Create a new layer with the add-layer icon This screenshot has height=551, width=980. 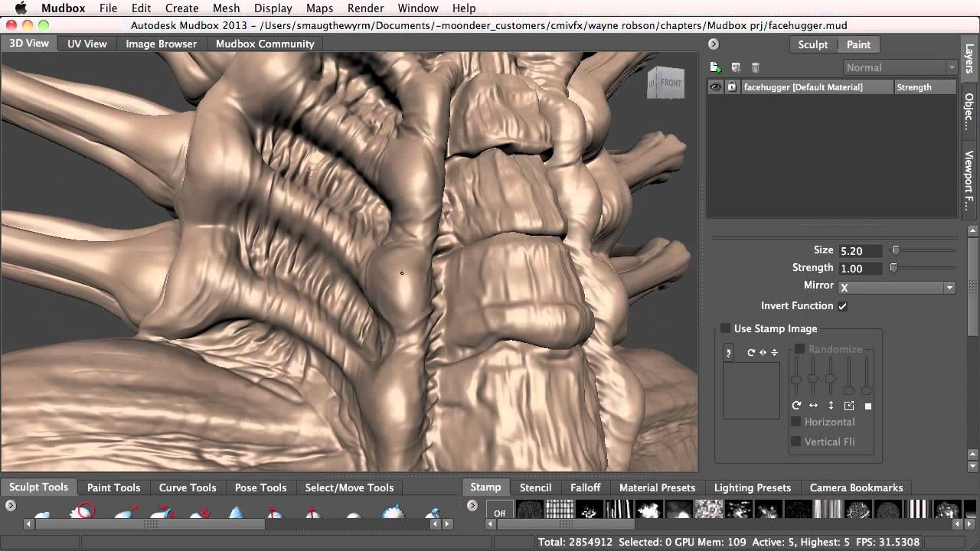click(716, 67)
